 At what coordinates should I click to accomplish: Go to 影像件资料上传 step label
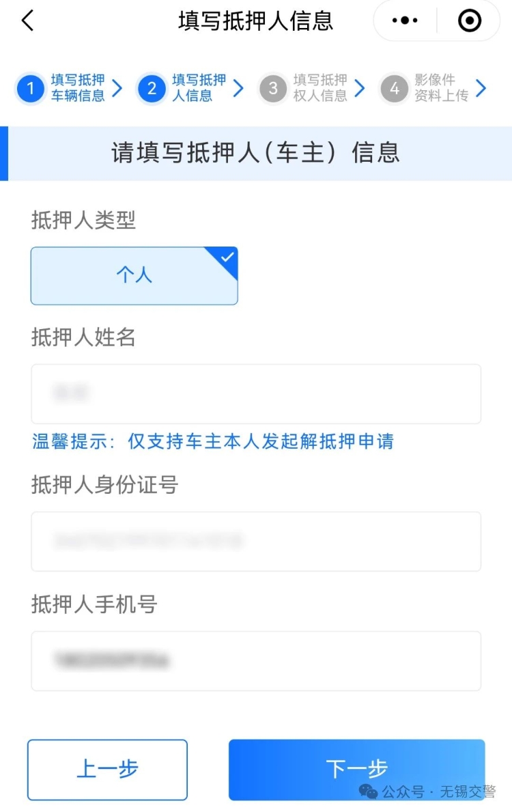[441, 88]
